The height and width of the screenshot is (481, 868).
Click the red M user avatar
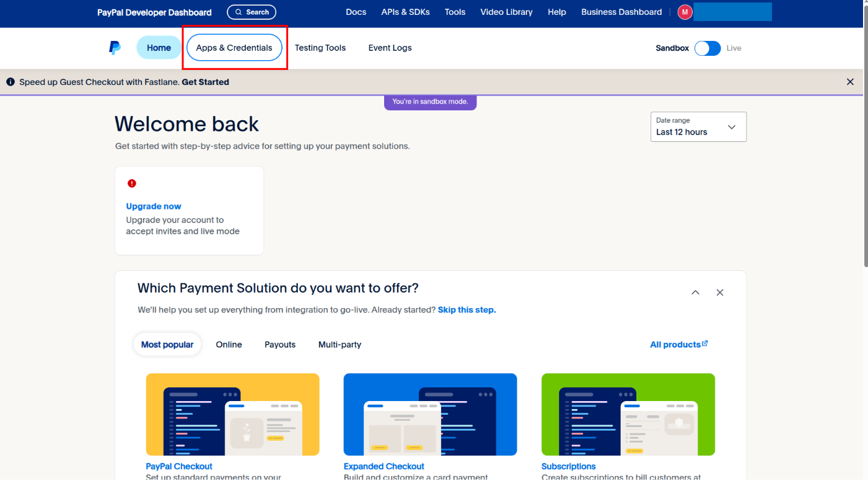pyautogui.click(x=685, y=12)
